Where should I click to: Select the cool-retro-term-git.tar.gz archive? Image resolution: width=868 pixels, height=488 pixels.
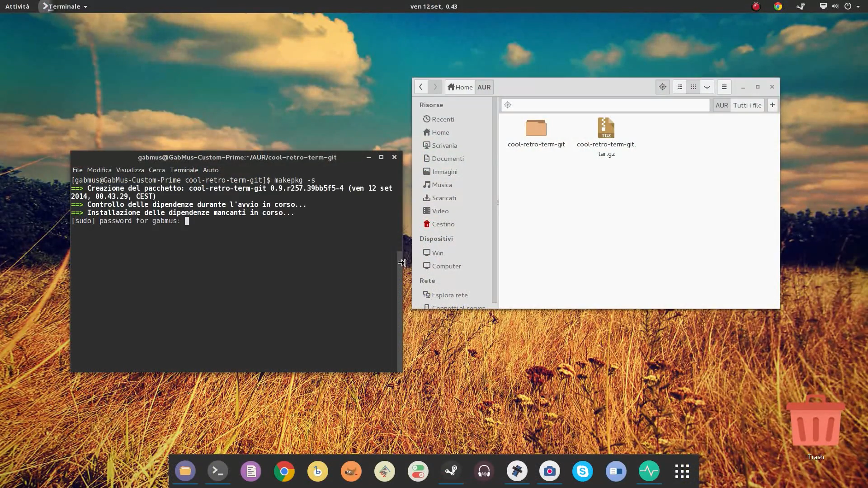[606, 137]
